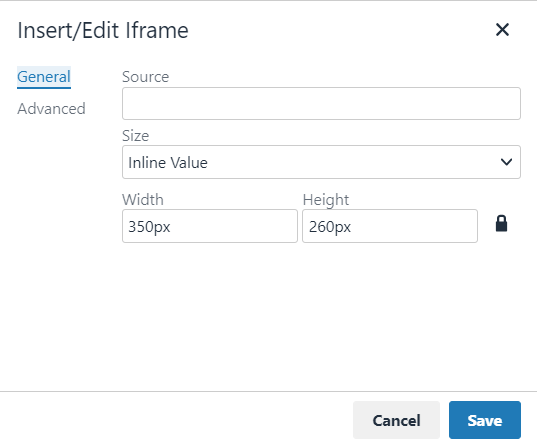Cancel the iframe dialog
The image size is (537, 447).
(396, 420)
